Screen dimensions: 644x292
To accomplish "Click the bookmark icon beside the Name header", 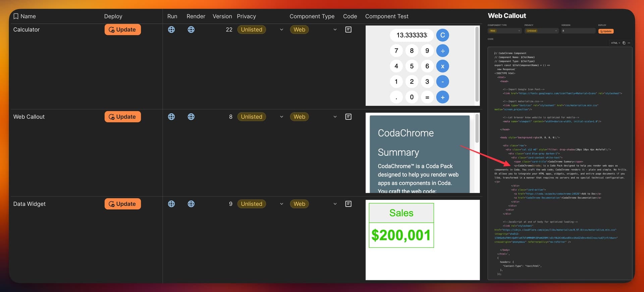I will (16, 16).
